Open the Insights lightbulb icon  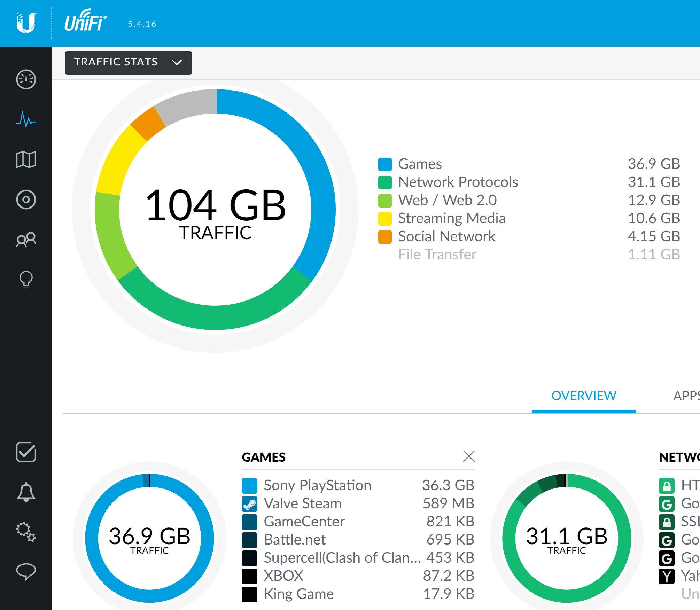[26, 280]
